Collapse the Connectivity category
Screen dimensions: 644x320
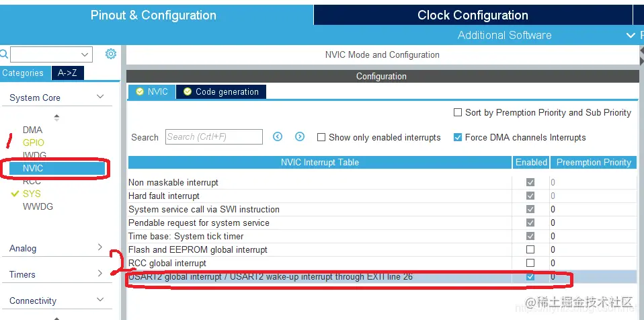pos(99,300)
